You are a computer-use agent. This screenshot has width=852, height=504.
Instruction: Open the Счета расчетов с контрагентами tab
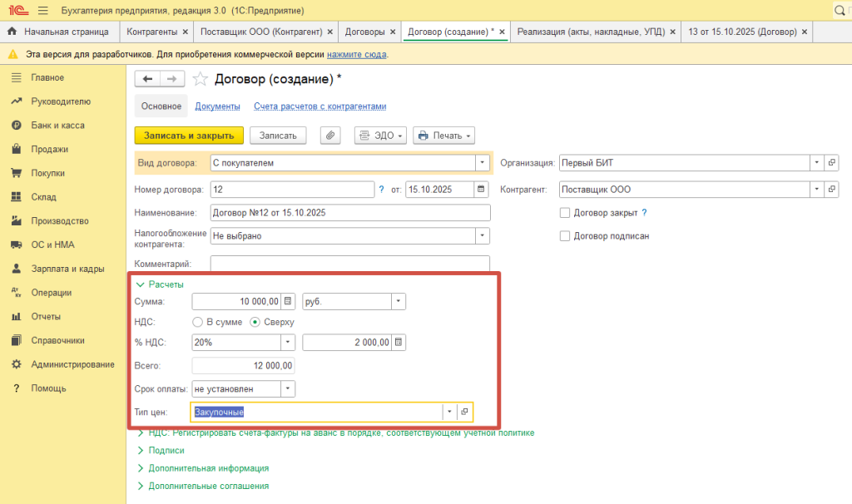point(319,106)
